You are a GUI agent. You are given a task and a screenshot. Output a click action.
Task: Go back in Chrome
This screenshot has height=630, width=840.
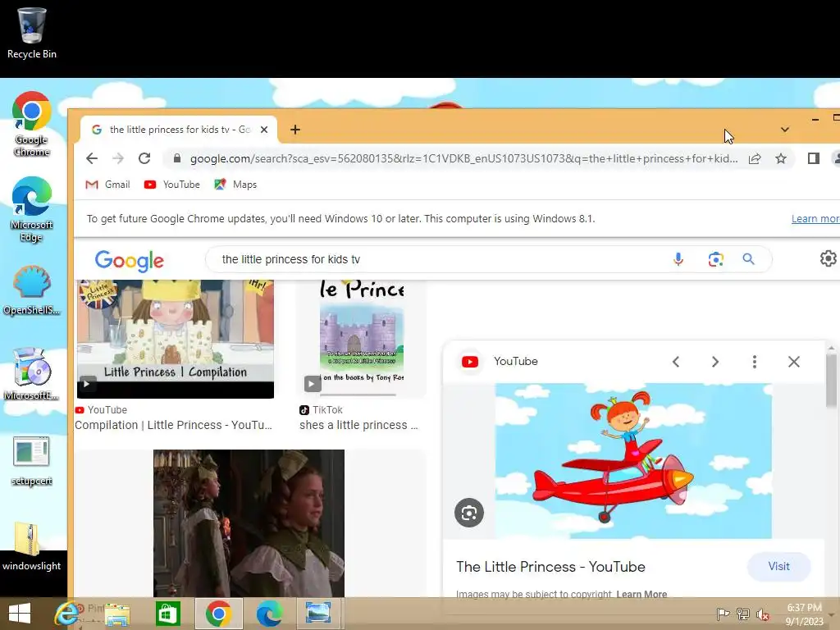pos(92,158)
